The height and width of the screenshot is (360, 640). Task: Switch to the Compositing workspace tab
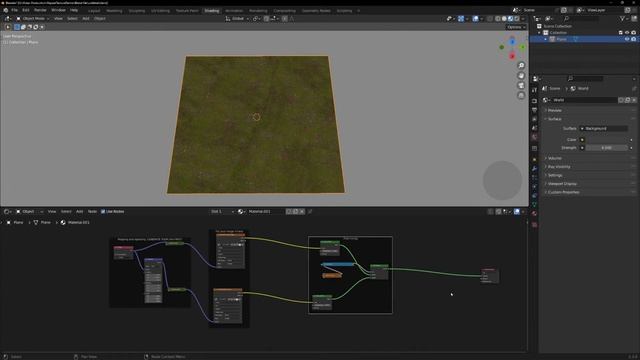coord(284,11)
